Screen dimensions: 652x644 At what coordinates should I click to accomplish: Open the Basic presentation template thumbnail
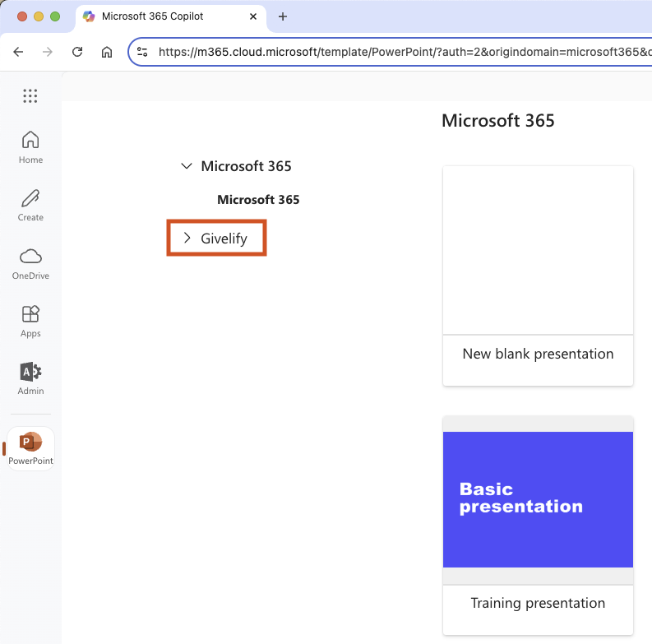pos(538,499)
